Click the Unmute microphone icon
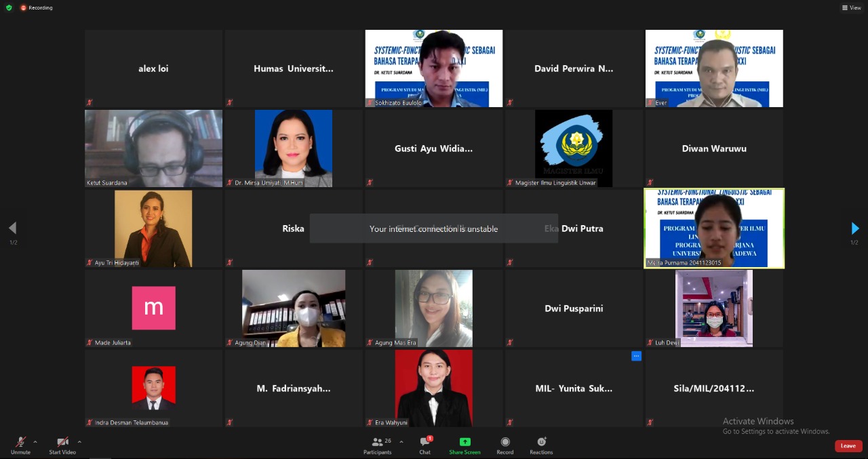The width and height of the screenshot is (868, 459). pyautogui.click(x=20, y=442)
